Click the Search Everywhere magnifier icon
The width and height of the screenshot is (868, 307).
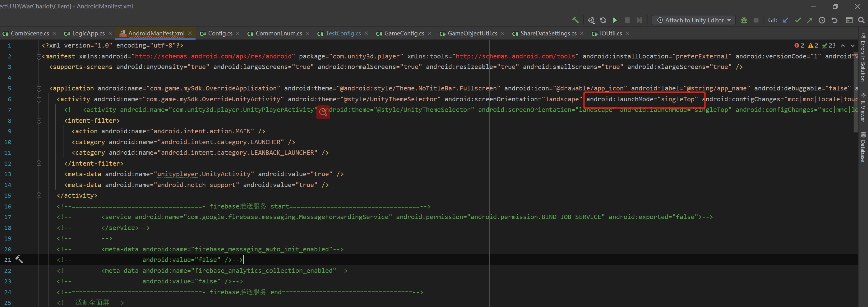click(x=861, y=20)
